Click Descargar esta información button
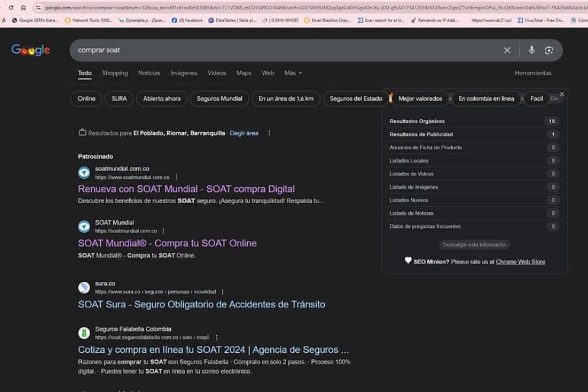 (474, 245)
